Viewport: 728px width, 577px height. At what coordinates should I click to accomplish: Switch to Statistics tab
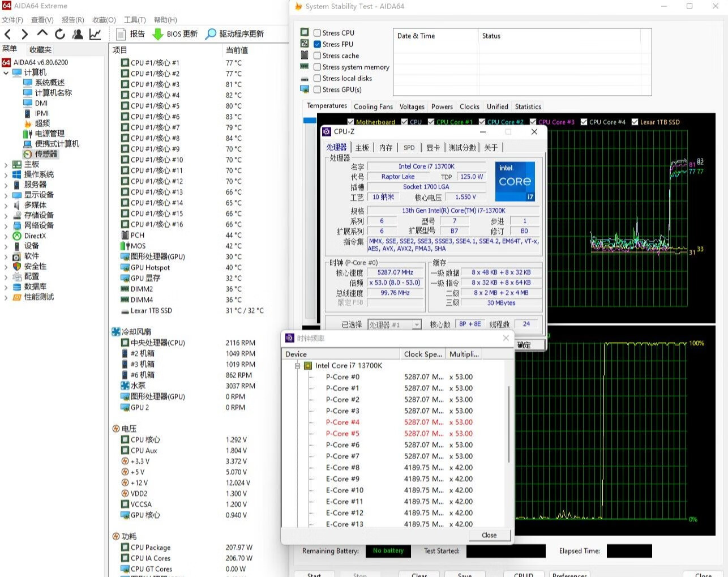pos(528,106)
